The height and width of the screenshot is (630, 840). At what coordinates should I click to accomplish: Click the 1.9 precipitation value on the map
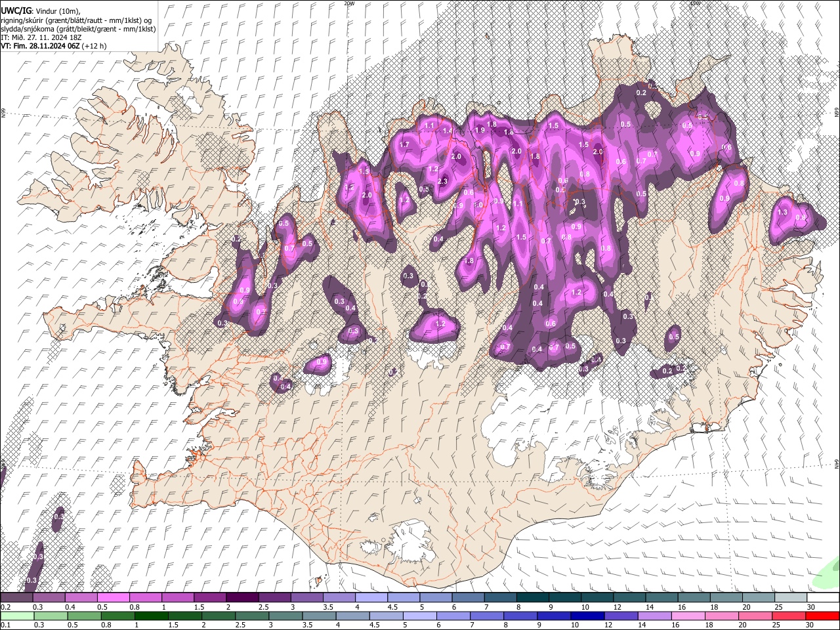480,131
